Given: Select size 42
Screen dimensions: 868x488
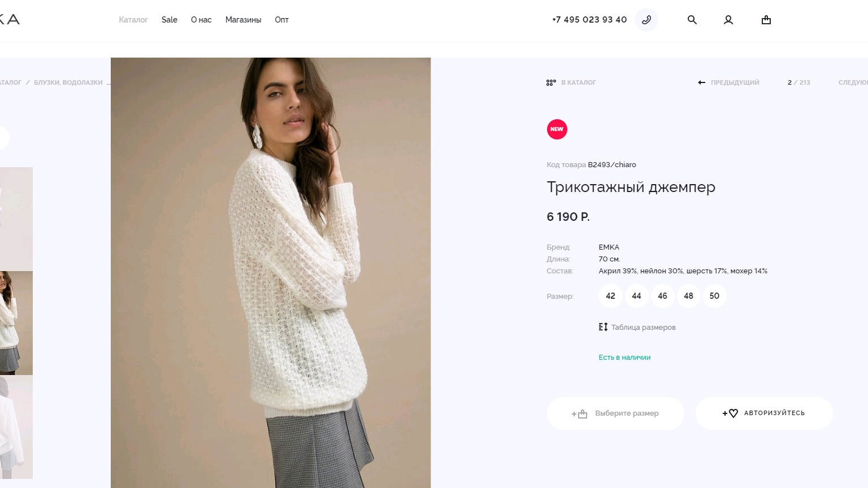Looking at the screenshot, I should 610,296.
